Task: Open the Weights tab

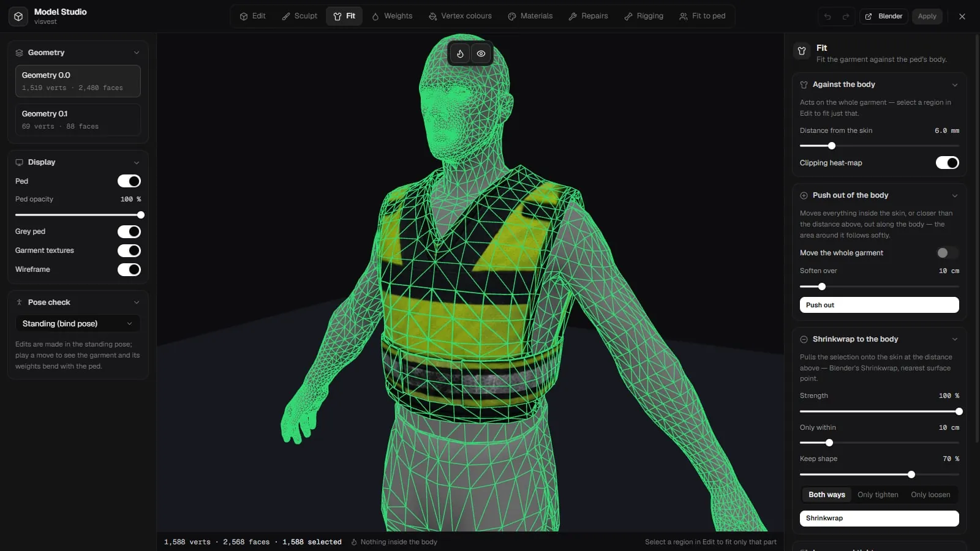Action: pyautogui.click(x=392, y=16)
